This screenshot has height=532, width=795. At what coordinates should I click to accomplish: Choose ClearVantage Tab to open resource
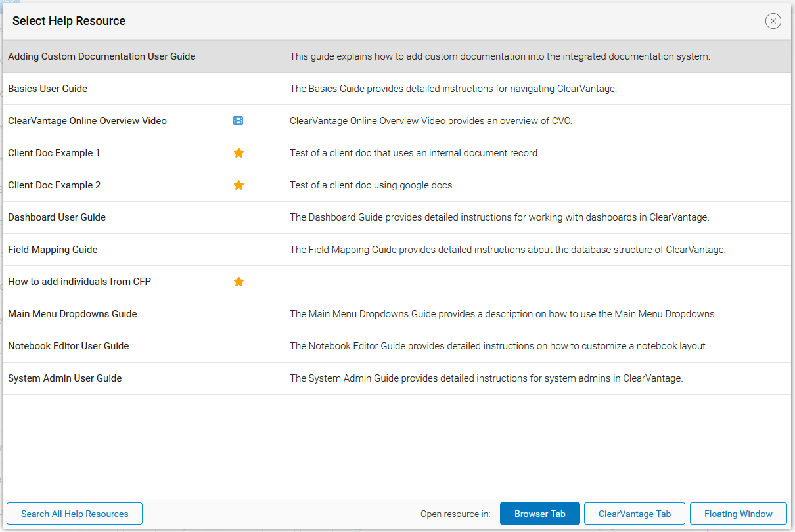pos(635,514)
